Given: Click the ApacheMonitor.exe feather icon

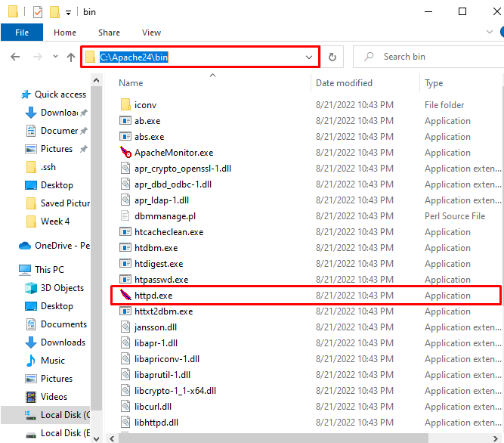Looking at the screenshot, I should (125, 153).
